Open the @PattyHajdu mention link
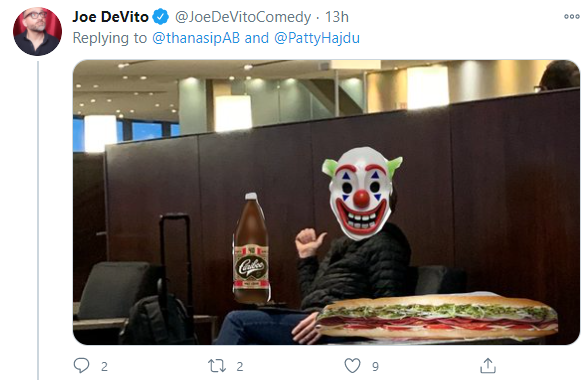The height and width of the screenshot is (380, 588). click(x=317, y=38)
